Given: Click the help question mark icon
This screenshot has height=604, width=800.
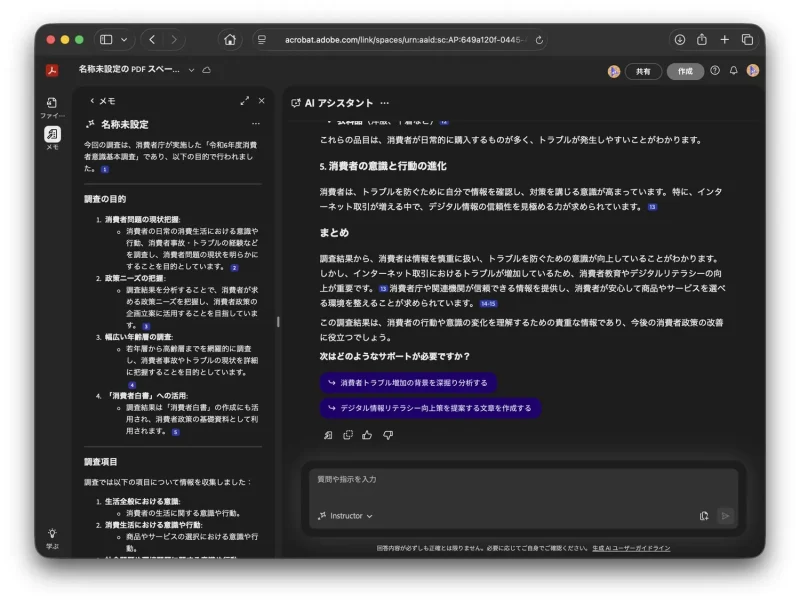Looking at the screenshot, I should pyautogui.click(x=715, y=71).
